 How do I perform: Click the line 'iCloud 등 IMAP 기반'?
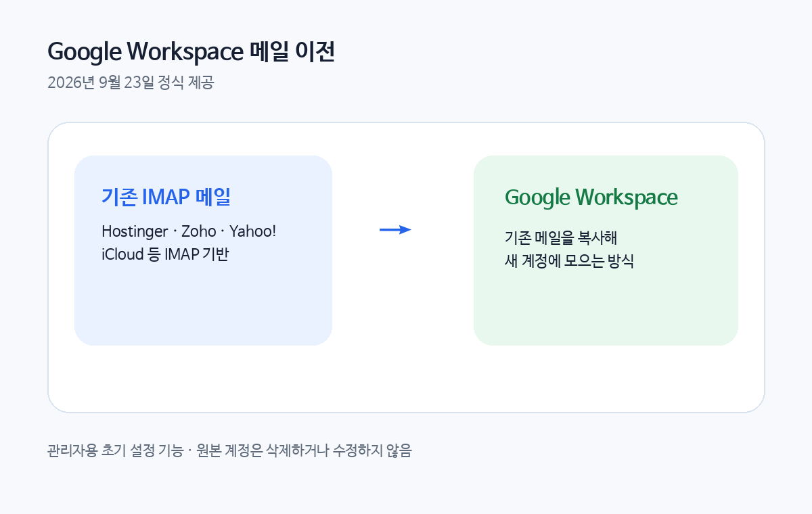click(x=165, y=254)
